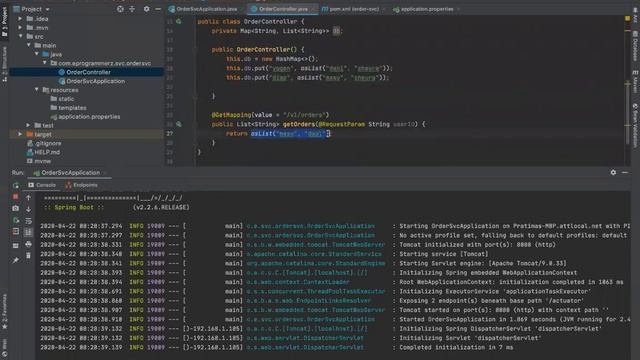Viewport: 640px width, 360px height.
Task: Select the templates folder
Action: 72,108
